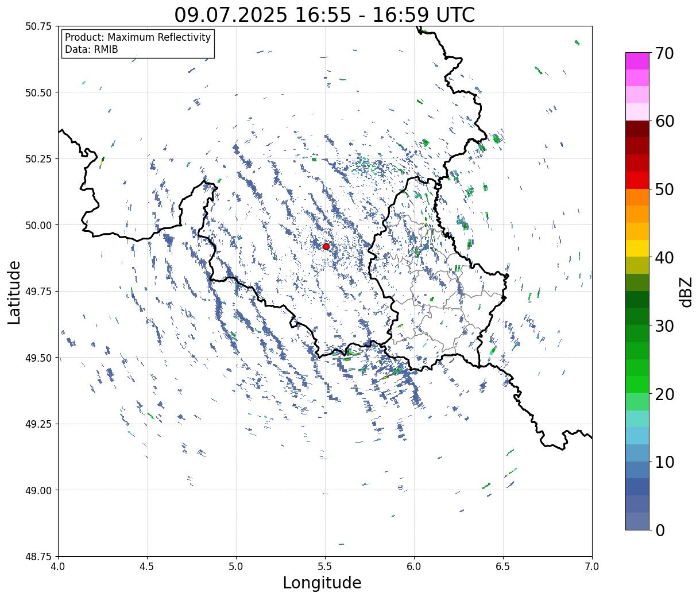Click the longitude tick label 5.0
700x597 pixels.
tap(236, 567)
